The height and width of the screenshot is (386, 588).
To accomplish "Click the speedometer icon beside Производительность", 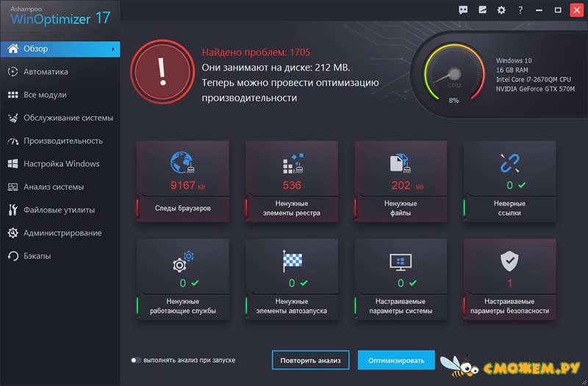I will point(12,141).
